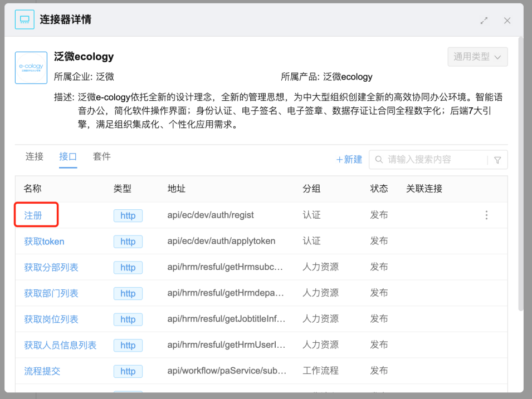The height and width of the screenshot is (399, 532).
Task: Switch to the 套件 tab
Action: pos(102,156)
